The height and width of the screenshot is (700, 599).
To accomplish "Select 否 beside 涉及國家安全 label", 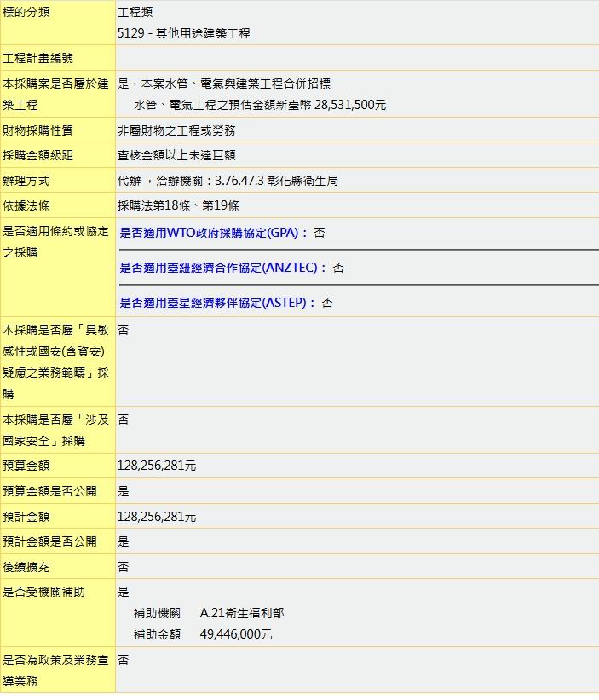I will pyautogui.click(x=123, y=419).
